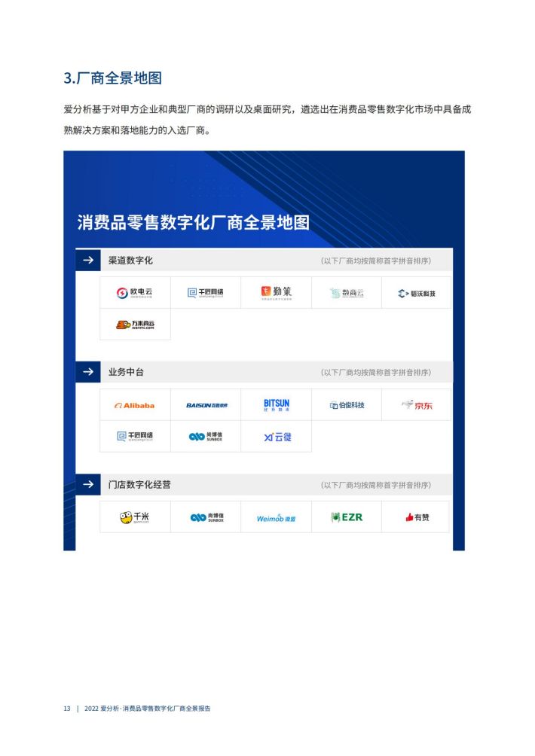
Task: Click the 欧电云 logo
Action: pyautogui.click(x=135, y=293)
